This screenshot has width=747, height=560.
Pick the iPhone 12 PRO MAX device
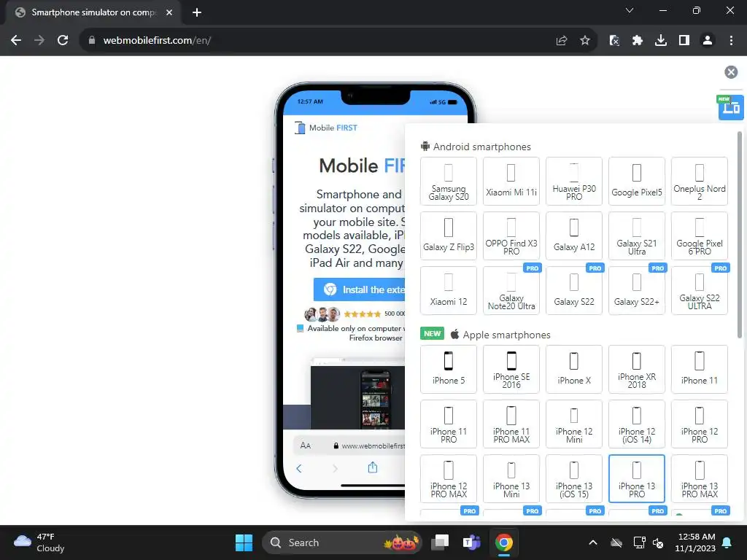point(449,478)
